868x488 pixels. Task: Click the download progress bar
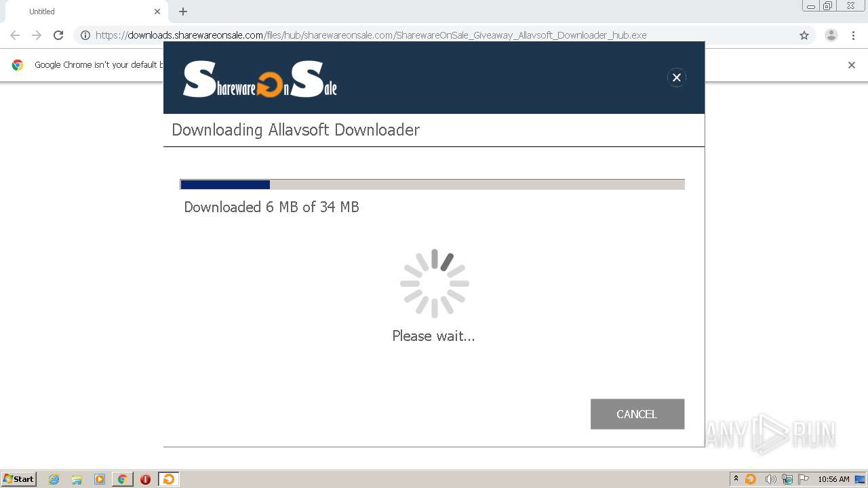tap(432, 184)
